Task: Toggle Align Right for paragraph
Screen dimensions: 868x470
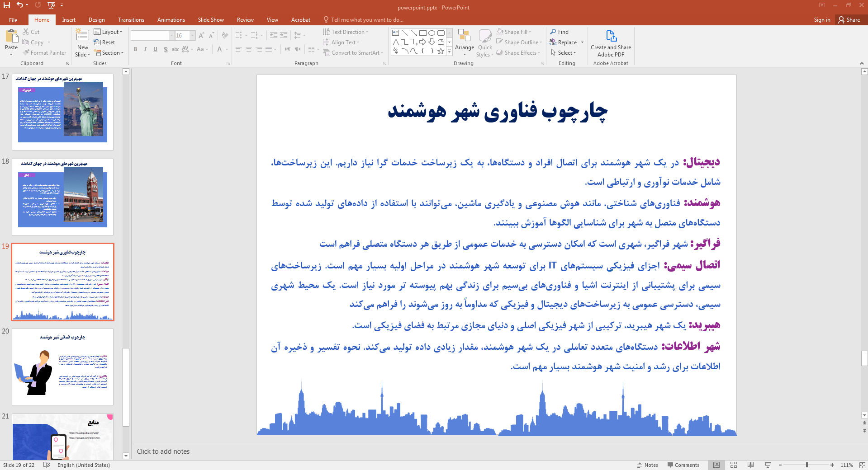Action: 259,49
